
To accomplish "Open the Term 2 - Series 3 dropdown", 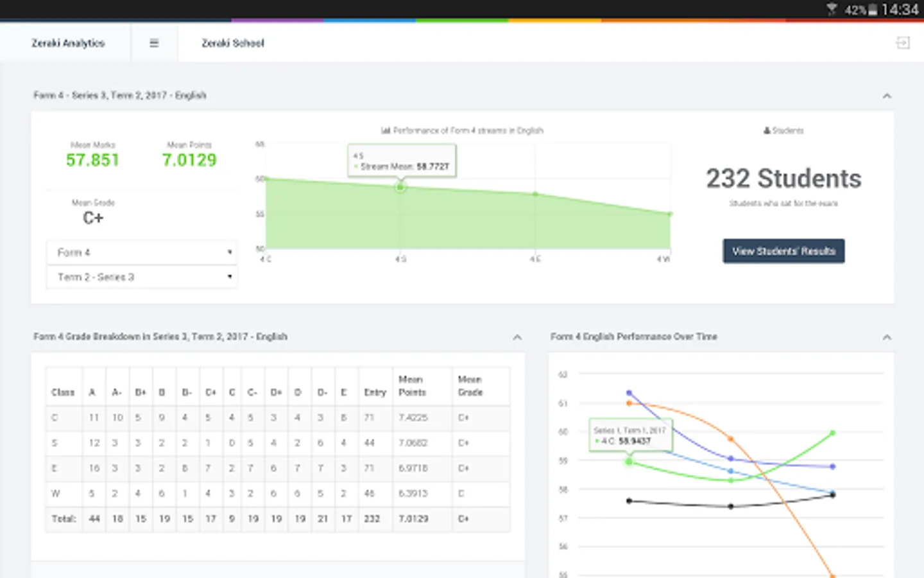I will tap(142, 277).
